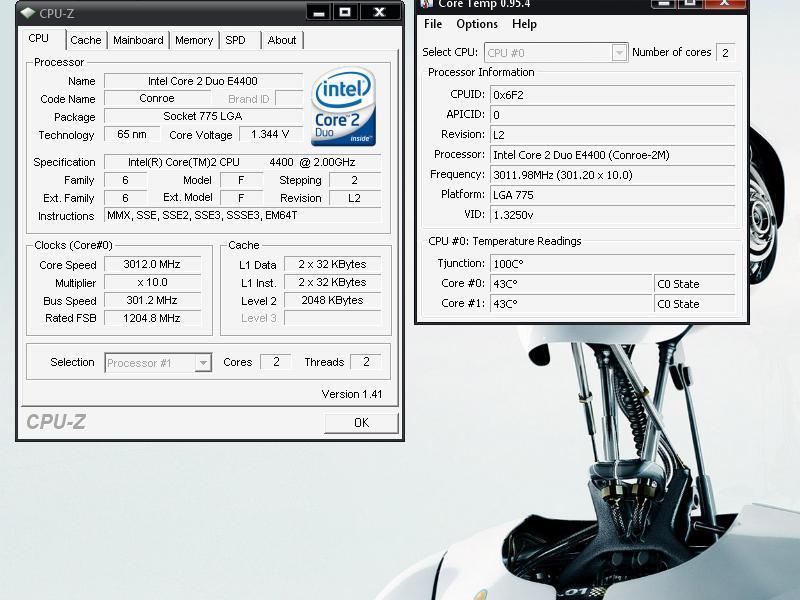The height and width of the screenshot is (600, 800).
Task: Close the Core Temp window
Action: 724,4
